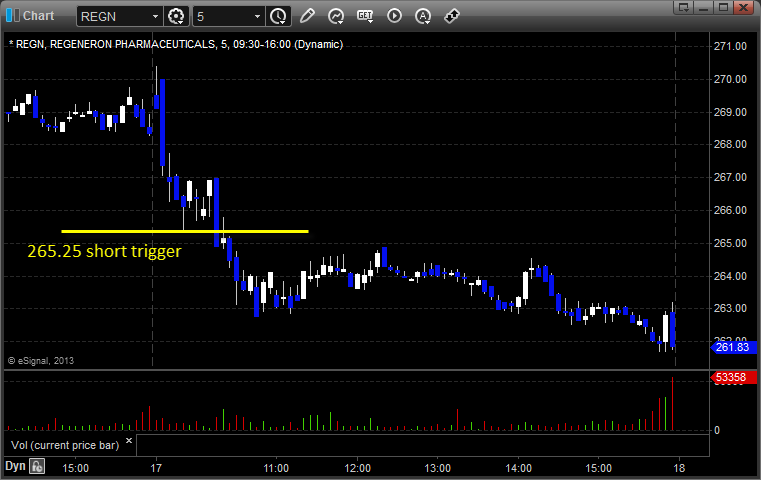
Task: Start bar replay with play icon
Action: point(394,16)
